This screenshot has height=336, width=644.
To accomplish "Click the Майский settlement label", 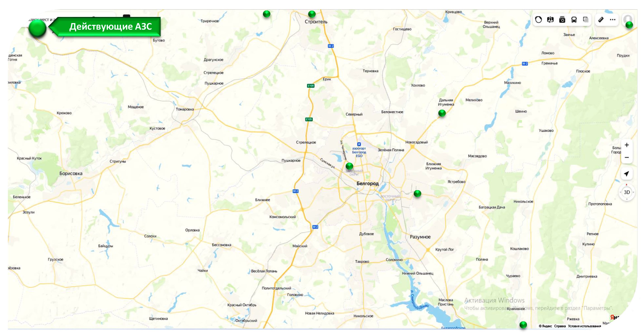I will click(x=300, y=246).
